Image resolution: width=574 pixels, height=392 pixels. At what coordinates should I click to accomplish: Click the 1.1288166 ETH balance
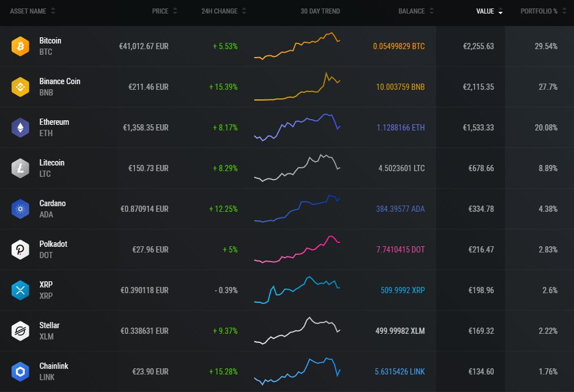pos(401,128)
